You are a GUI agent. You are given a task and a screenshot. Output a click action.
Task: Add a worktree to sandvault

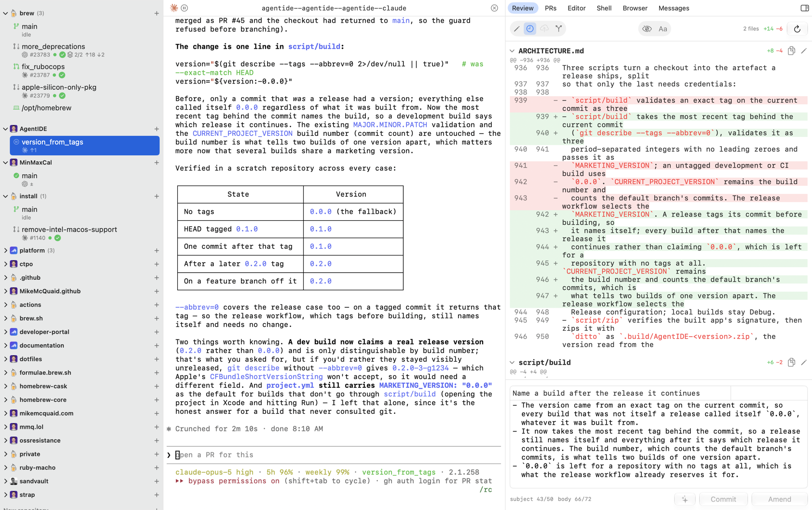tap(157, 481)
